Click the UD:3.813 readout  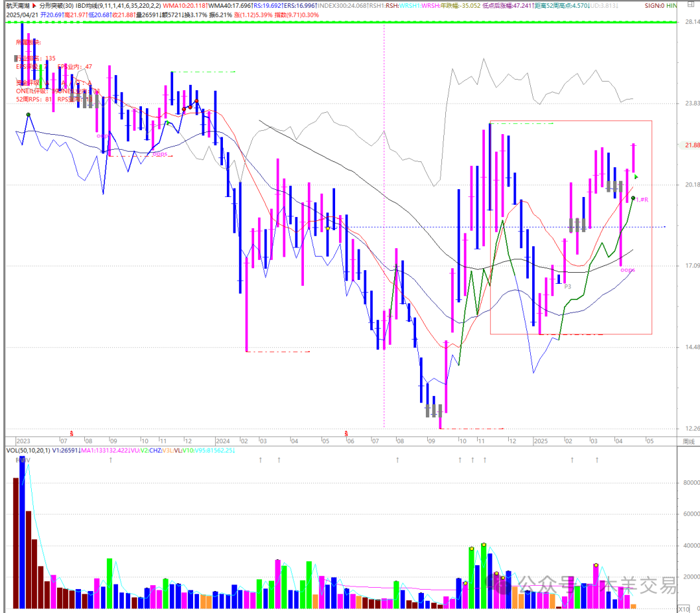(604, 6)
